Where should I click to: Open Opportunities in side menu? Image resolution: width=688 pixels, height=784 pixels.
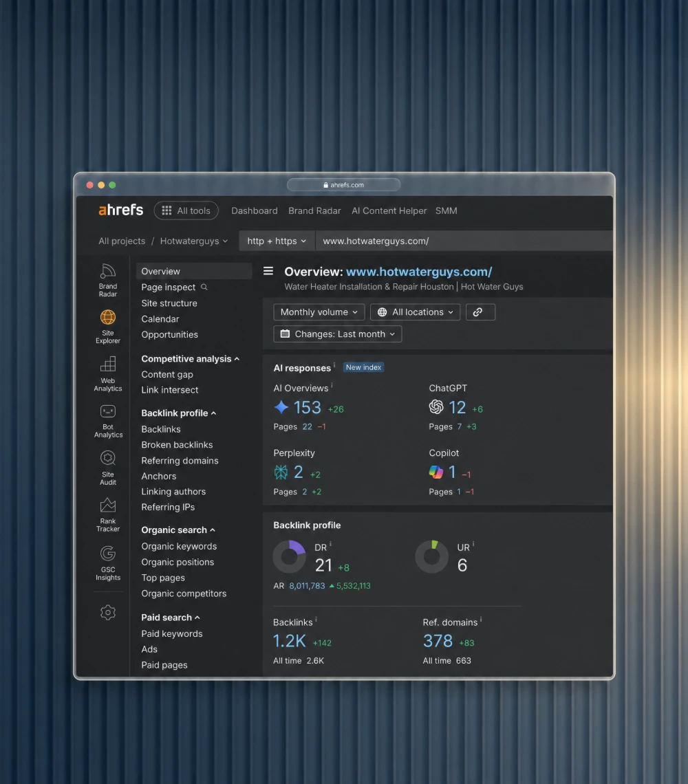coord(170,334)
